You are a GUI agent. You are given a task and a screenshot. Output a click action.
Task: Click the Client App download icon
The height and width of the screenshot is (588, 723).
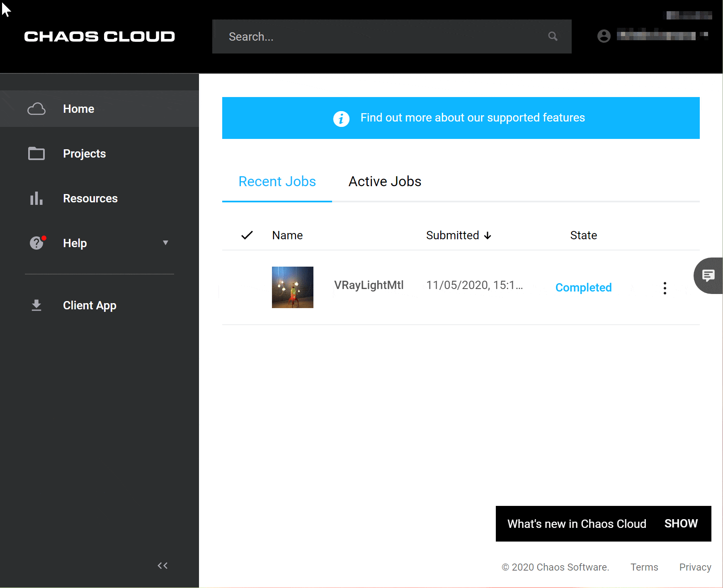pyautogui.click(x=36, y=305)
